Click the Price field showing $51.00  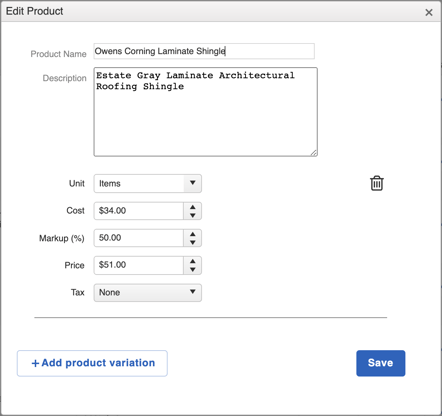click(139, 265)
